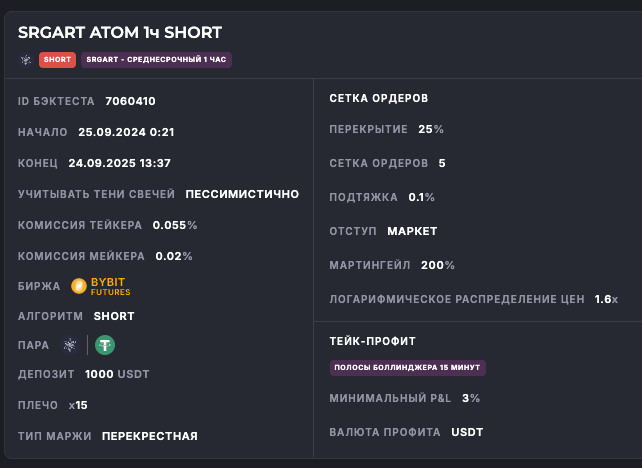Screen dimensions: 642x468
Task: Click the purple SRGART среднесрочный 1 час tag
Action: pyautogui.click(x=156, y=60)
